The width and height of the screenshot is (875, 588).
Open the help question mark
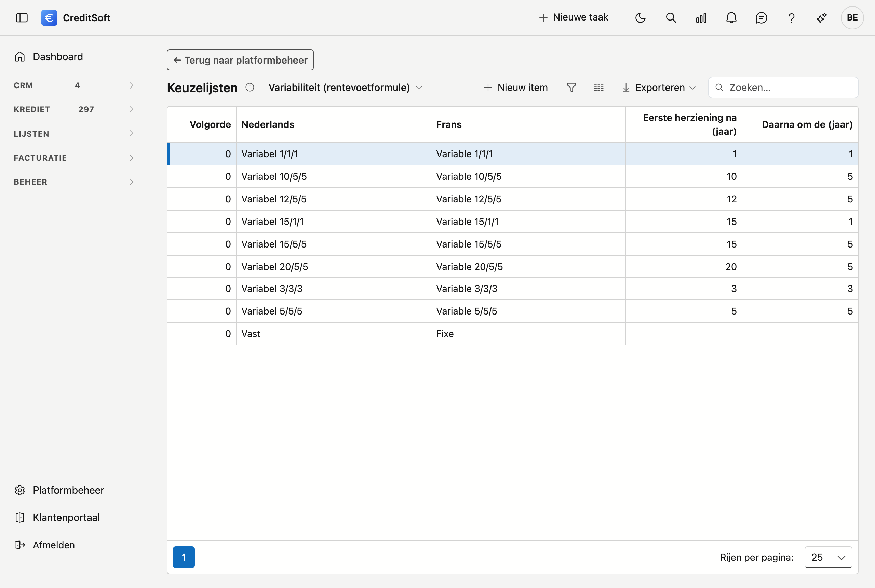coord(791,18)
